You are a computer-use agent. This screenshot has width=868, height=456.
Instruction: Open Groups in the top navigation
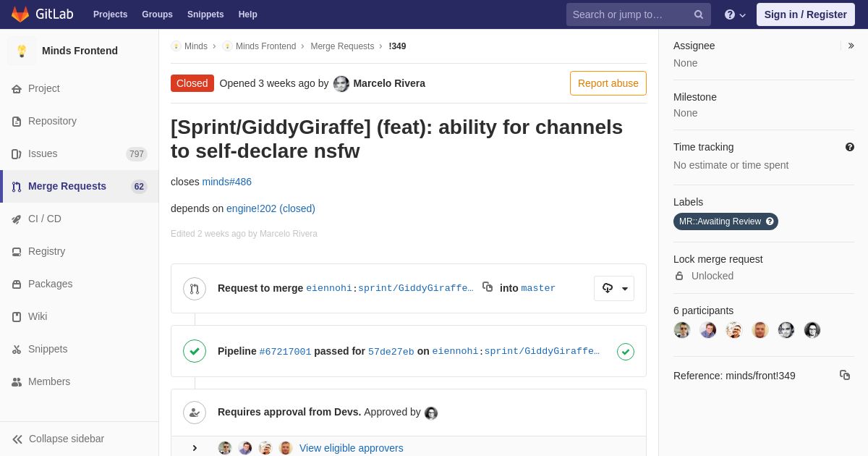[x=157, y=14]
